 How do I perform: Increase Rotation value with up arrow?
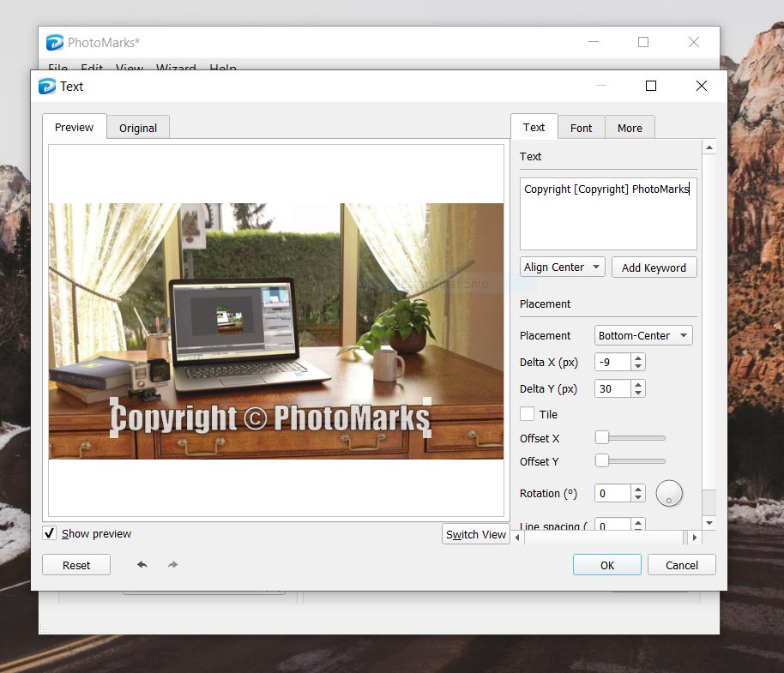(x=638, y=490)
